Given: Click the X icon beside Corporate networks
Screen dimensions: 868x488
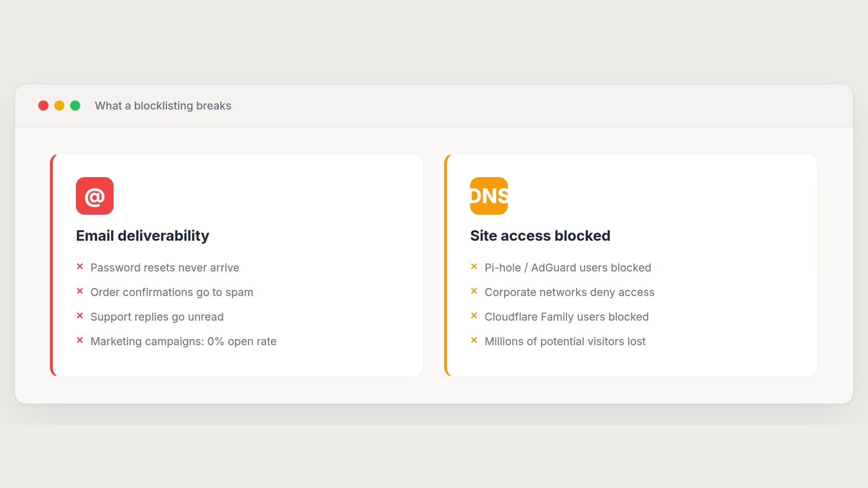Looking at the screenshot, I should tap(474, 291).
